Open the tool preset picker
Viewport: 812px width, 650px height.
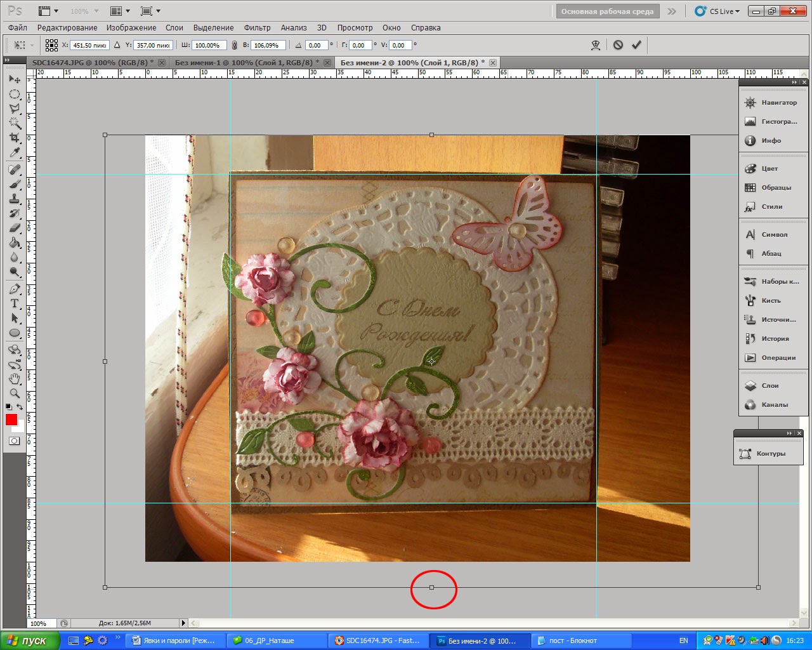tap(23, 45)
